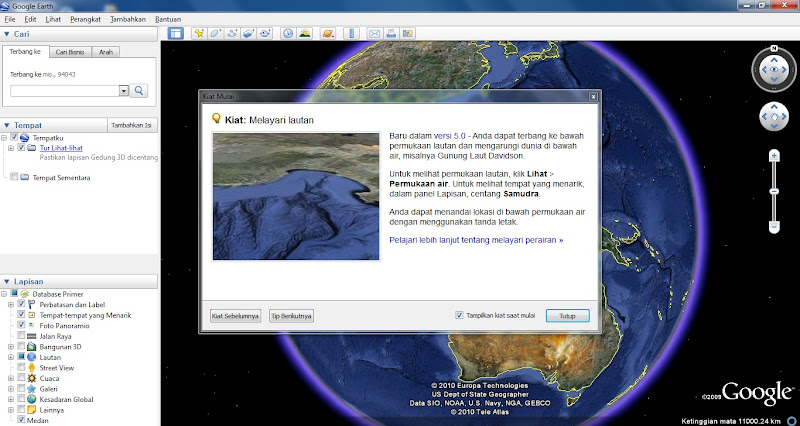
Task: Click in the Terbang ke search input
Action: (65, 91)
